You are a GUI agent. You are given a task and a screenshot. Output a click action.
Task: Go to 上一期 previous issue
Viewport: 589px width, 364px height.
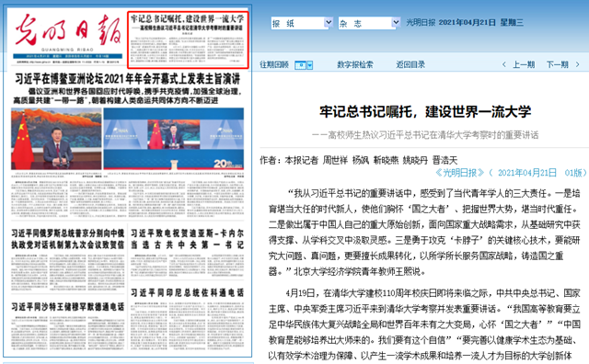pos(524,64)
